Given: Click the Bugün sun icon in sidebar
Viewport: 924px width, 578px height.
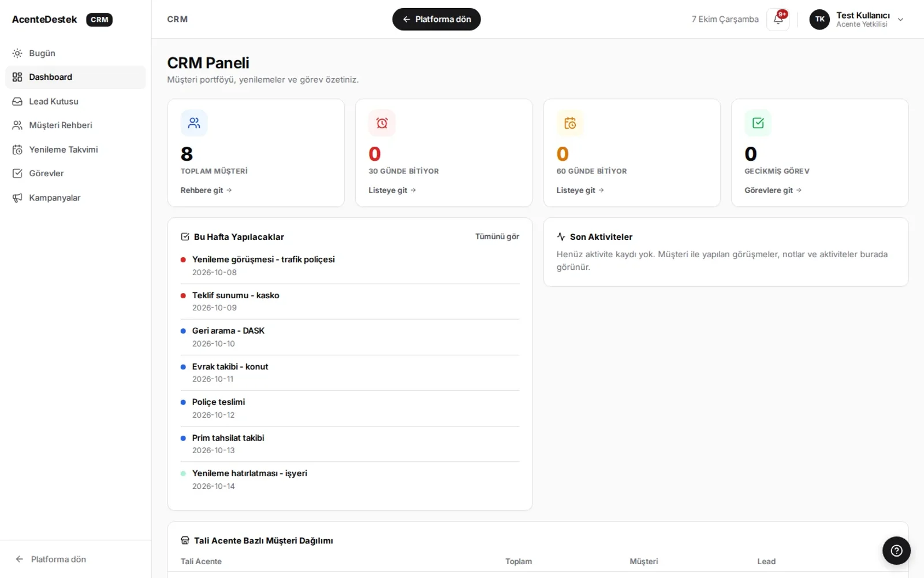Looking at the screenshot, I should (17, 53).
